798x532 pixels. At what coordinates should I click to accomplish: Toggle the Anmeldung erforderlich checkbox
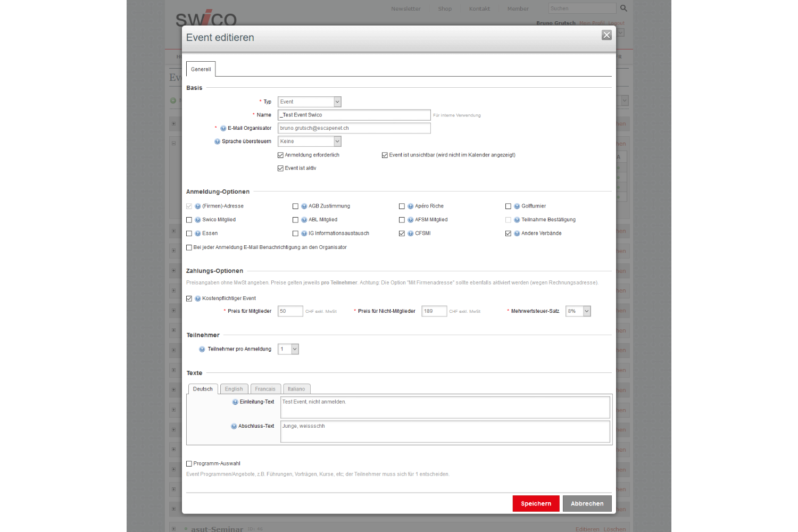280,155
